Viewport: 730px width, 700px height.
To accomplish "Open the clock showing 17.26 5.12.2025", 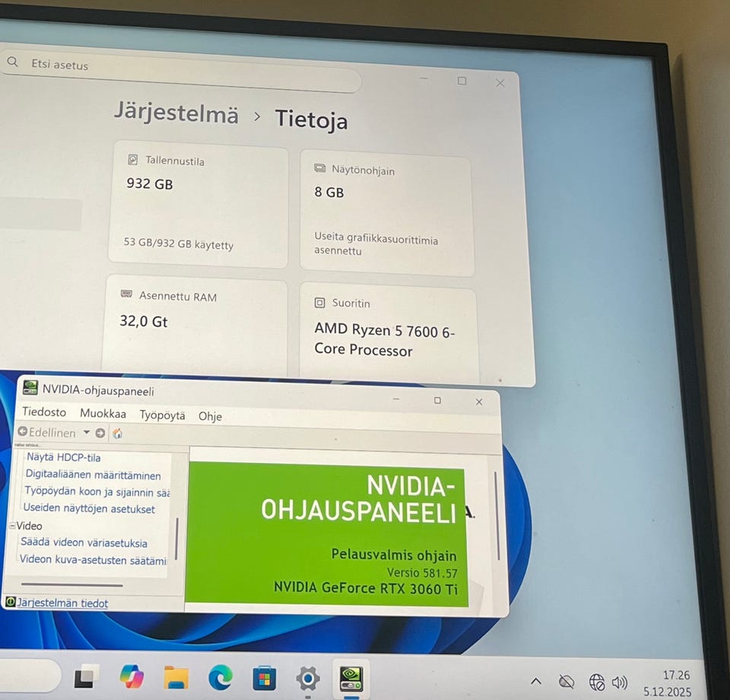I will click(x=668, y=684).
